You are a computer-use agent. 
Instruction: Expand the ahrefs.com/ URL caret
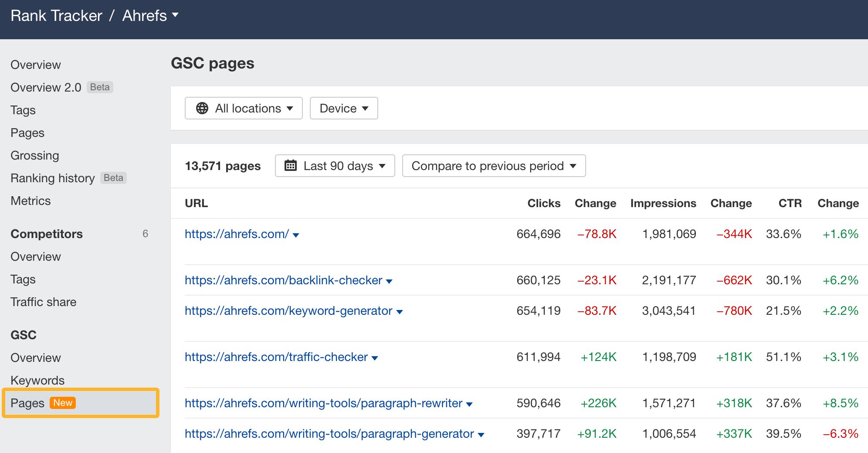click(296, 235)
